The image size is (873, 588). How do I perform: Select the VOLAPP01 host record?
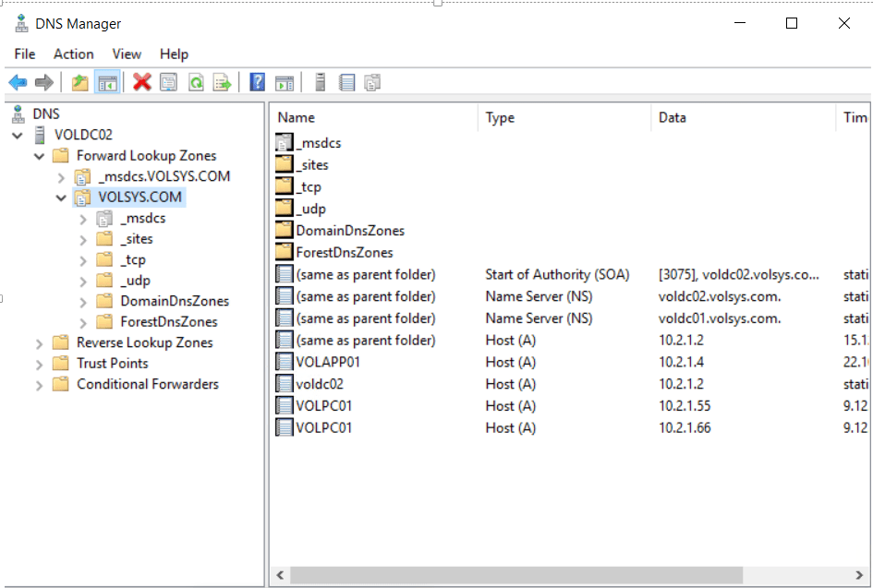tap(328, 362)
